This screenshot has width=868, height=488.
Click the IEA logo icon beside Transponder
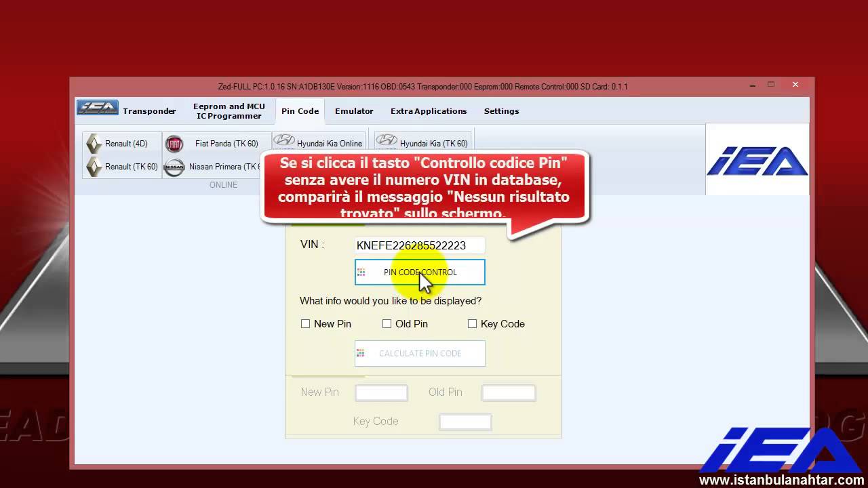(x=98, y=108)
